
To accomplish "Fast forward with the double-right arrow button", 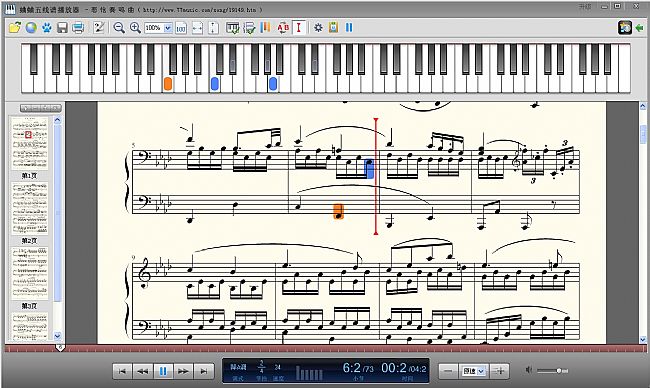I will coord(183,371).
